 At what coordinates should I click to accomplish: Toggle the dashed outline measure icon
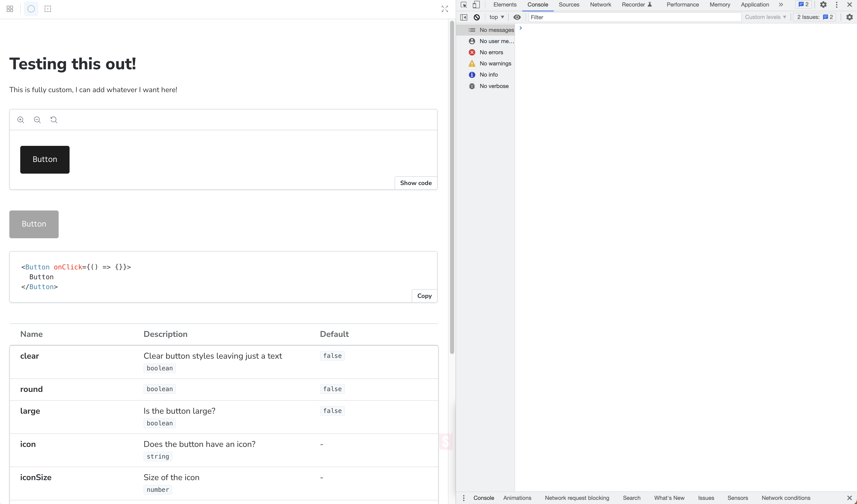pos(47,9)
